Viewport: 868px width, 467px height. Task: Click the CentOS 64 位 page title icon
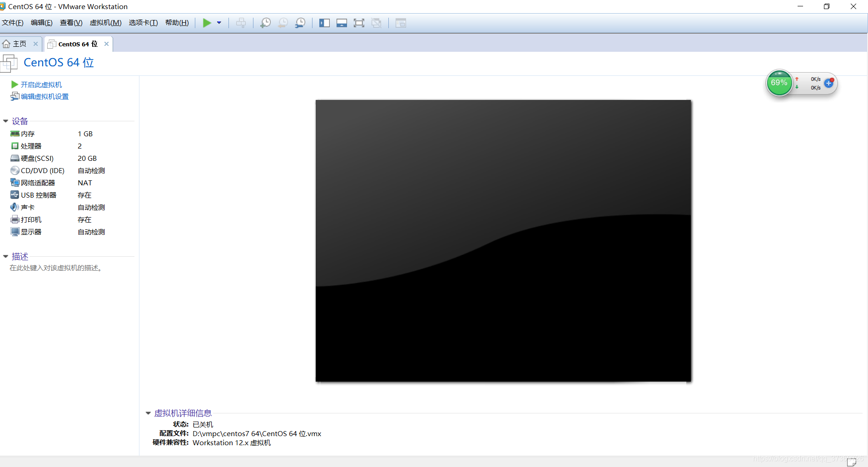pyautogui.click(x=9, y=63)
